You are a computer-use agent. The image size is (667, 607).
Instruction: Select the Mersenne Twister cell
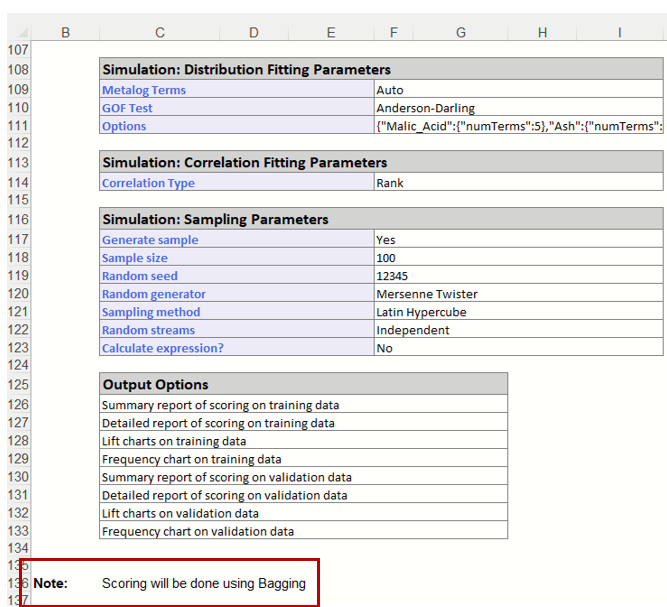point(426,294)
